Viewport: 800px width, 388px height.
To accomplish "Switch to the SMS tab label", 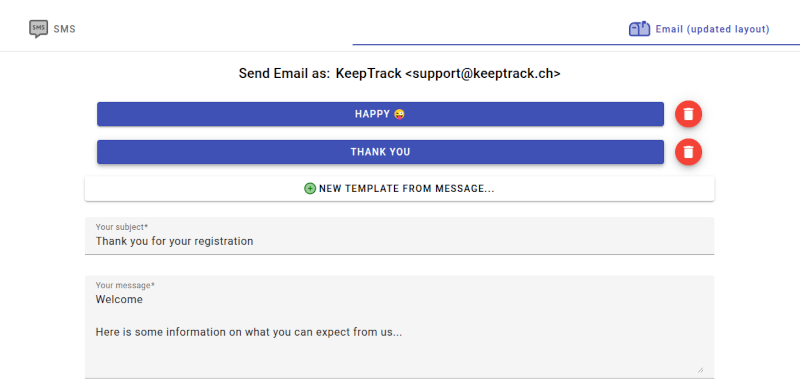I will [64, 29].
